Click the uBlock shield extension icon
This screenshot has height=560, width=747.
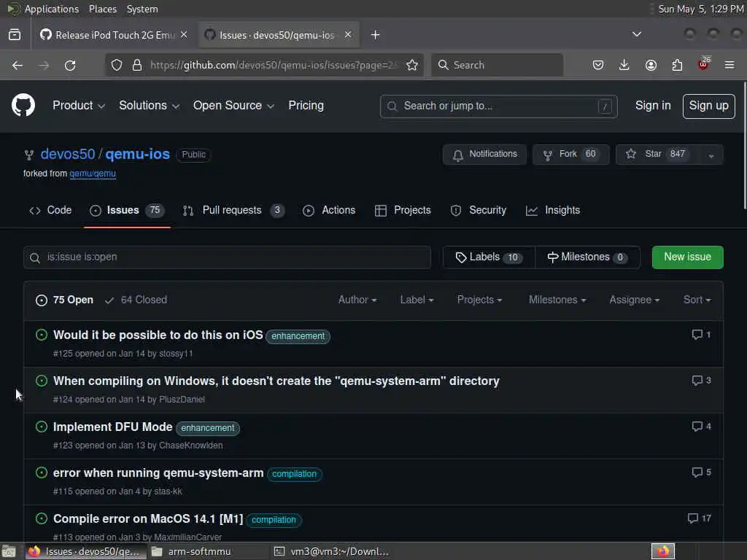click(x=703, y=64)
